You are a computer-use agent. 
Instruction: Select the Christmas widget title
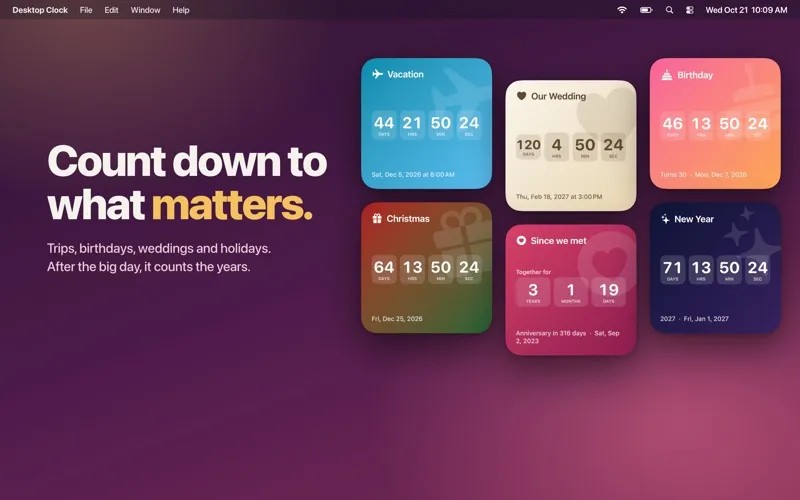point(408,218)
